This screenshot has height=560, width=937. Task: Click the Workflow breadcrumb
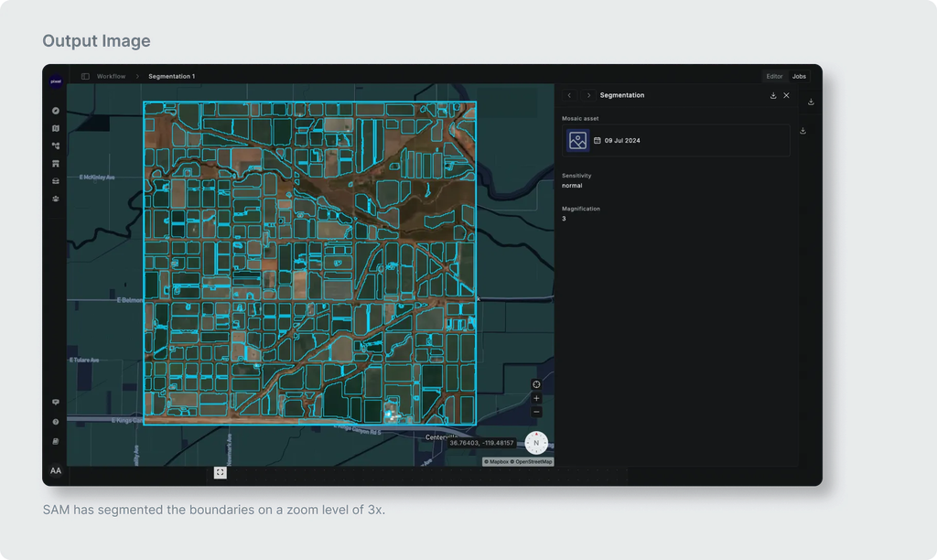point(111,77)
